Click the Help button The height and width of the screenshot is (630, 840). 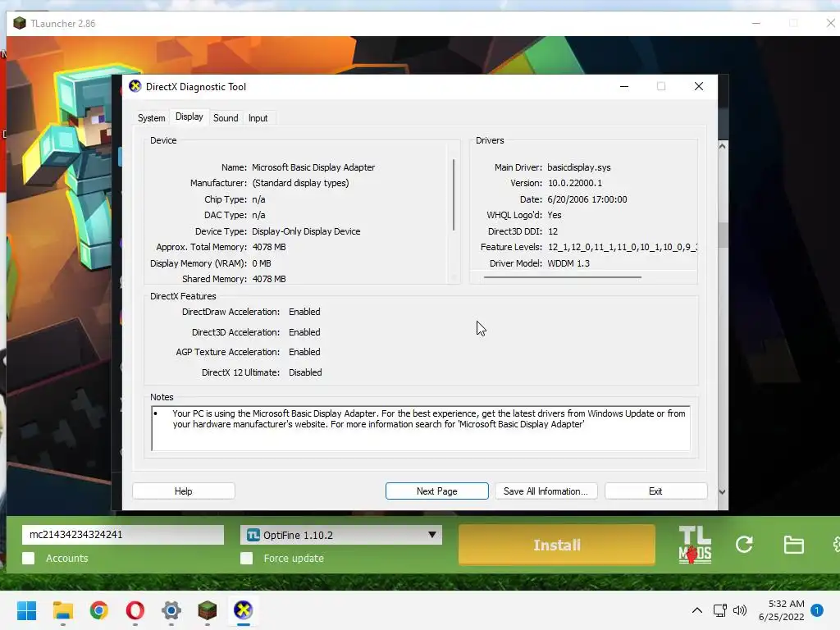coord(183,491)
